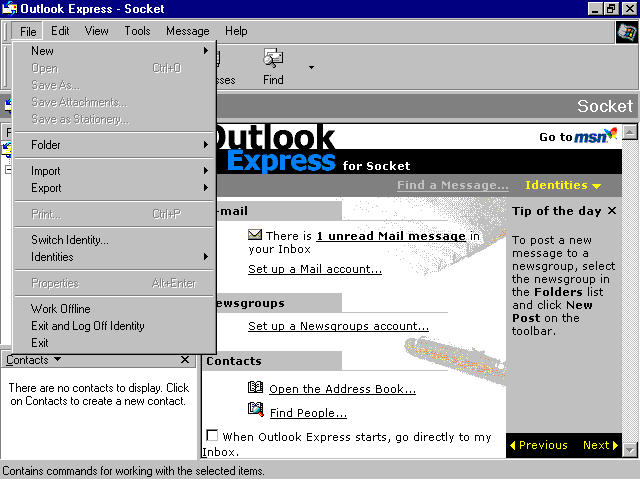Click the scrollbar up arrow
Image resolution: width=640 pixels, height=480 pixels.
[x=630, y=132]
